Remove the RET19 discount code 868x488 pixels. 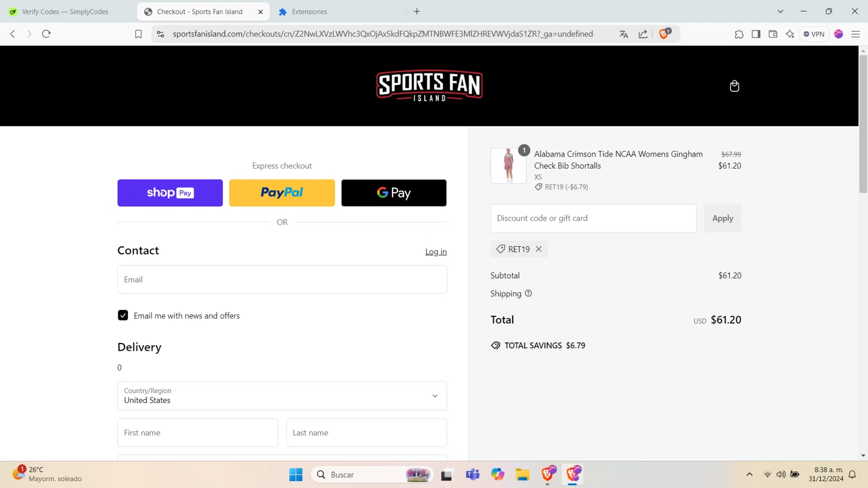pyautogui.click(x=539, y=249)
